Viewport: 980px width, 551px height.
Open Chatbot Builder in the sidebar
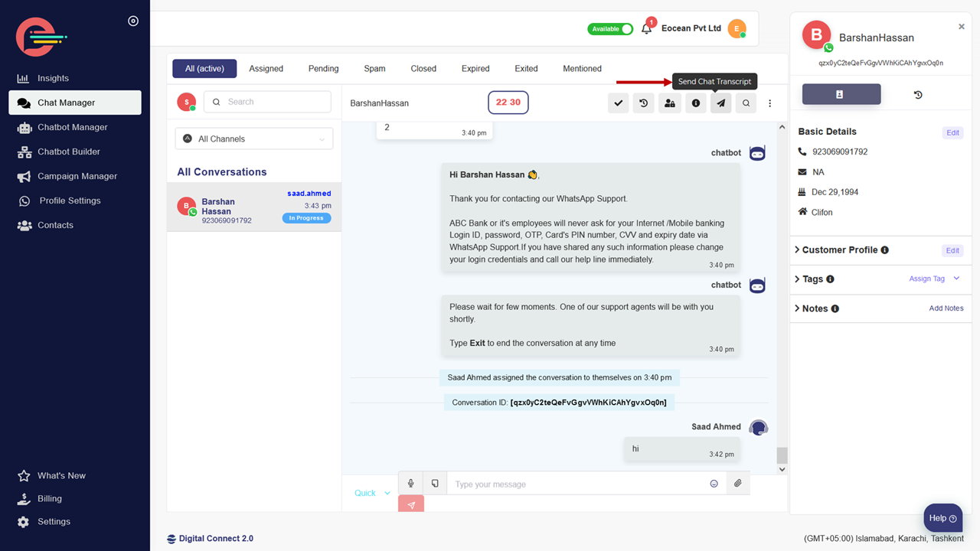(x=69, y=152)
